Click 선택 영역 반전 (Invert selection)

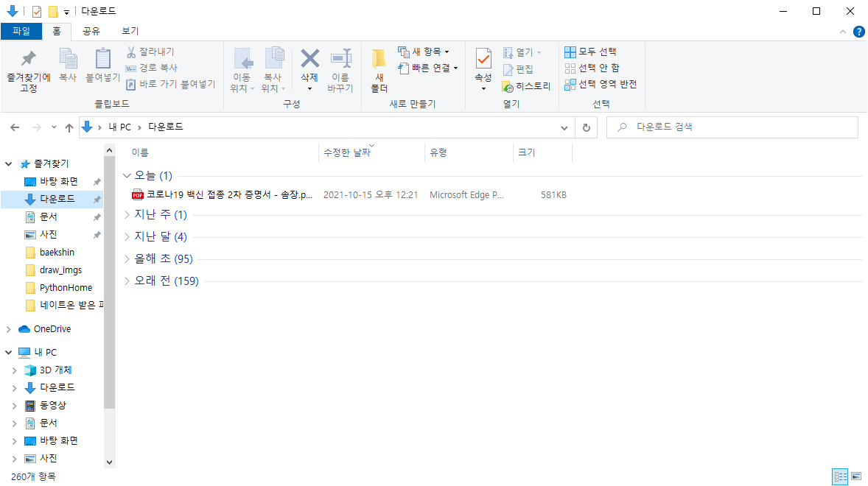(601, 84)
